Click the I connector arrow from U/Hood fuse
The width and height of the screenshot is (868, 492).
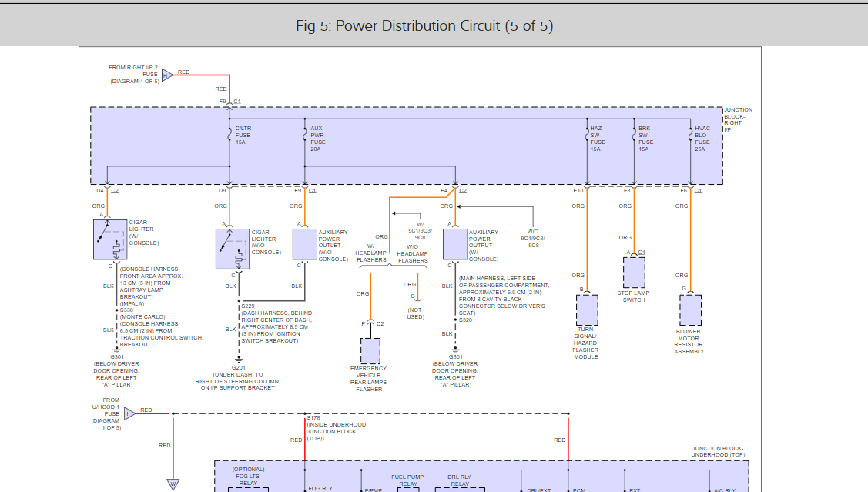pyautogui.click(x=129, y=413)
